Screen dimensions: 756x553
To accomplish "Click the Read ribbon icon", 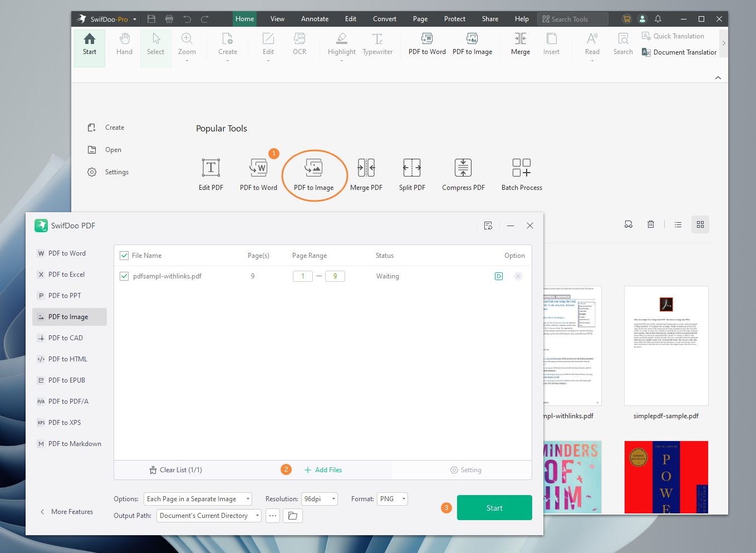I will coord(592,46).
